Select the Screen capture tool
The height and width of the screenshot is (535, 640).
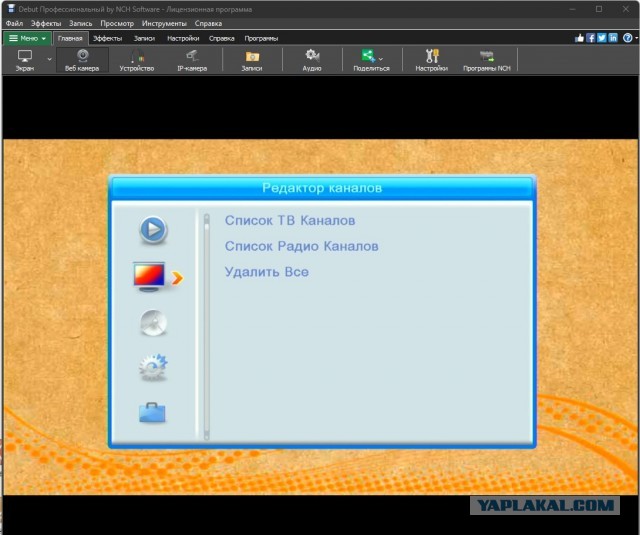pyautogui.click(x=25, y=60)
